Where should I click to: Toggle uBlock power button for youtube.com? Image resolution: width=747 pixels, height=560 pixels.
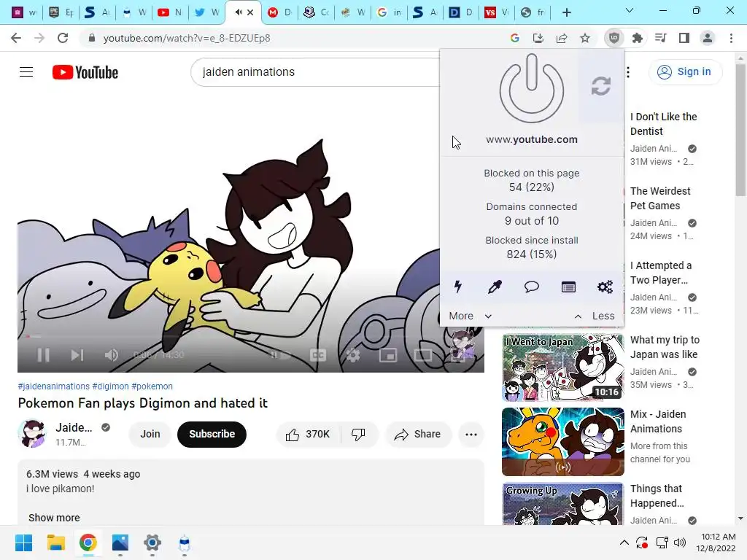coord(532,88)
